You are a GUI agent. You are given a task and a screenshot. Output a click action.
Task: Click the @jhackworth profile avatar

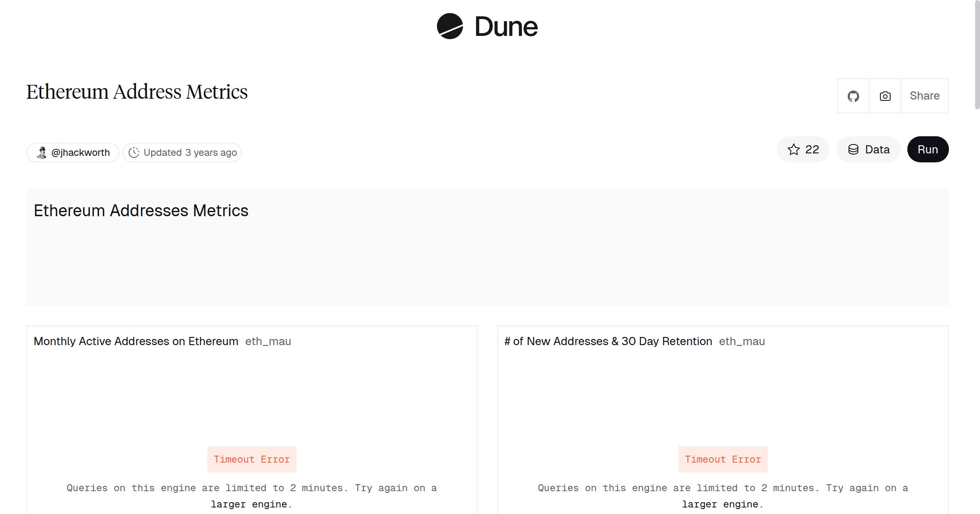(41, 152)
